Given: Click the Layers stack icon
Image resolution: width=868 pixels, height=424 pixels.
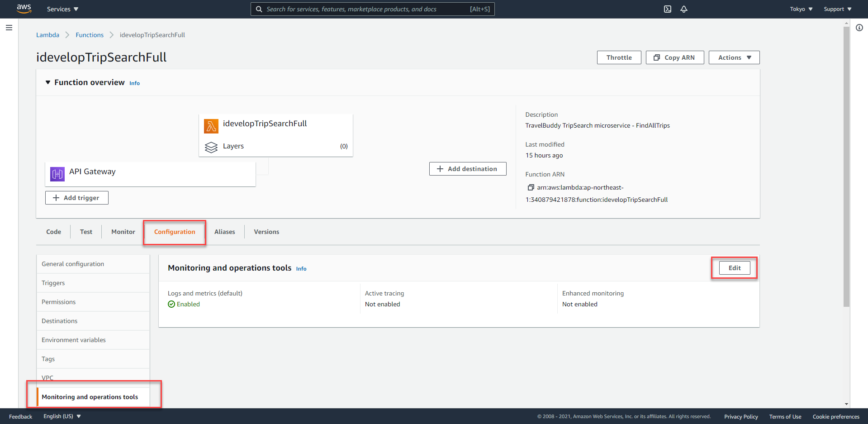Looking at the screenshot, I should 211,147.
